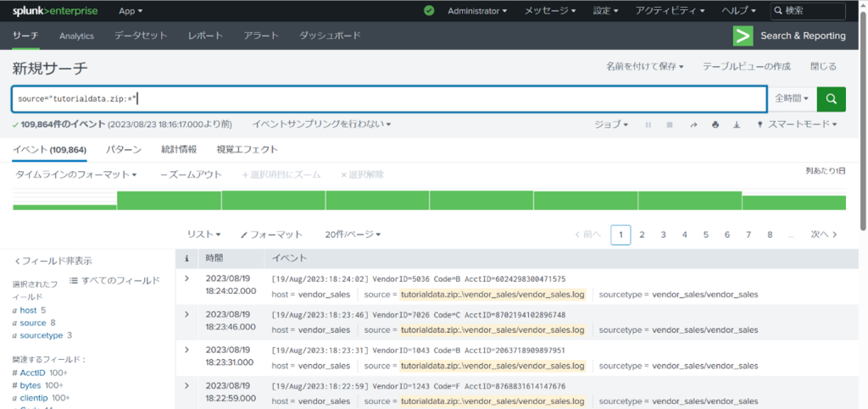Open the スマートモード search mode dropdown

click(x=797, y=124)
